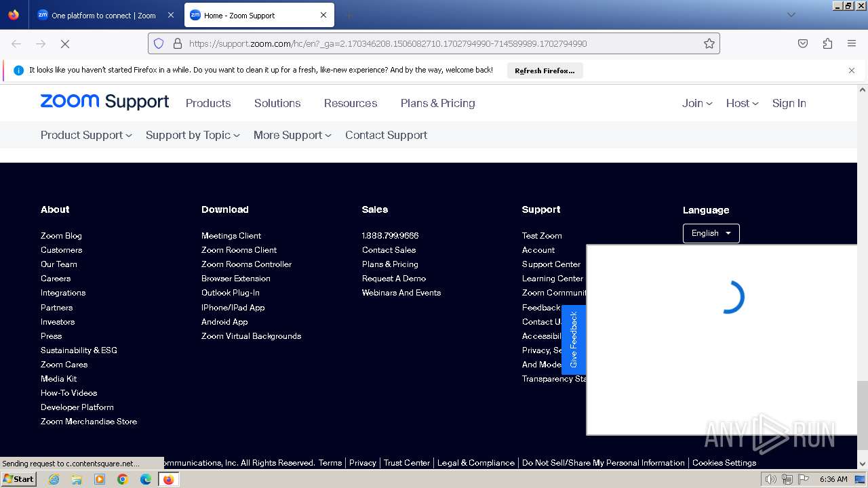Screen dimensions: 868x488
Task: Bookmark this page with the star icon
Action: coord(709,43)
